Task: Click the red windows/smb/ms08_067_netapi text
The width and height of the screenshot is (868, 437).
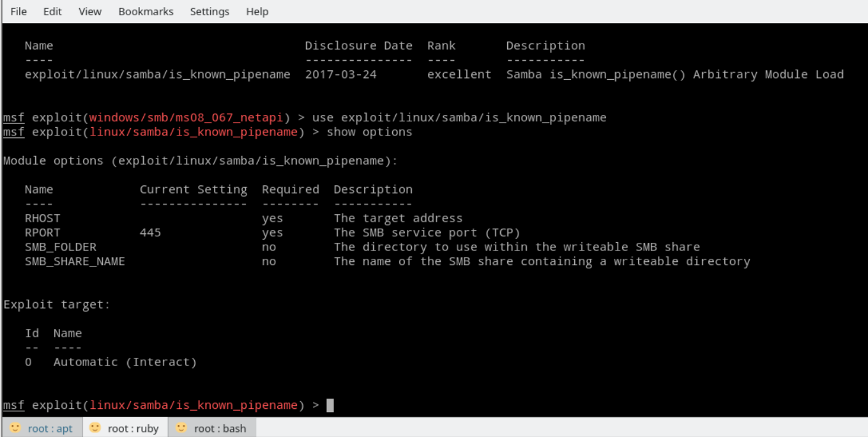Action: point(186,118)
